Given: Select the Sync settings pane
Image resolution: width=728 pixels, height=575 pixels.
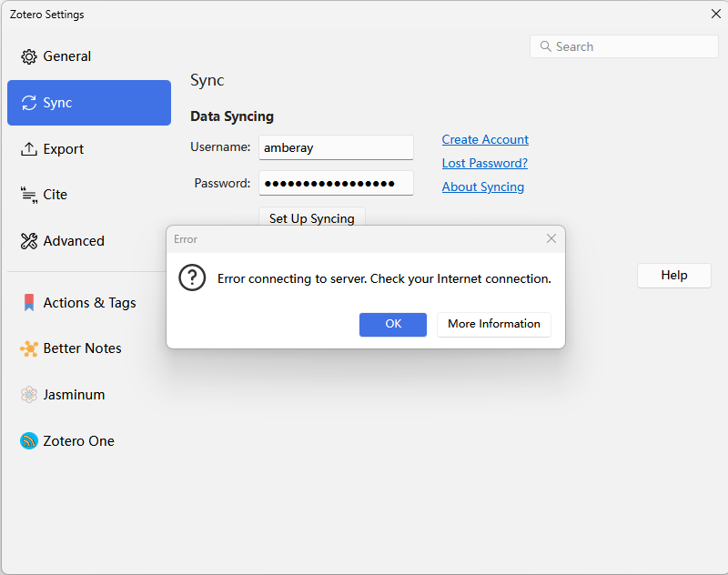Looking at the screenshot, I should coord(89,103).
